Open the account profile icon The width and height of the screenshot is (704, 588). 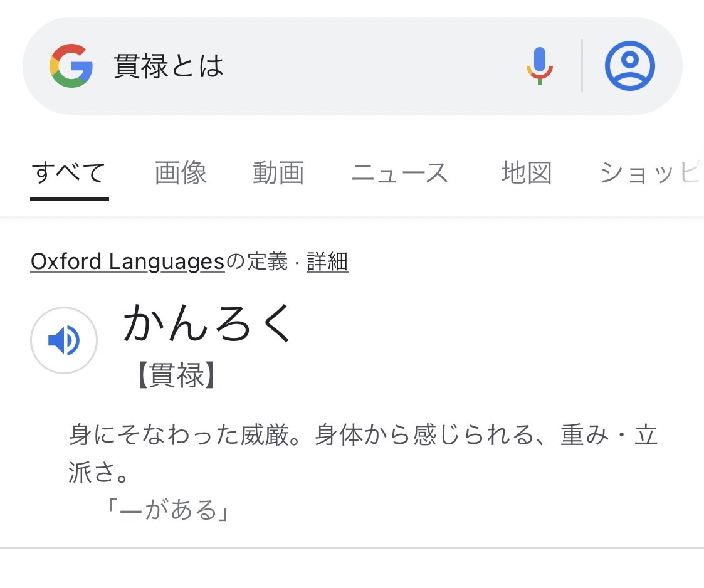click(629, 66)
